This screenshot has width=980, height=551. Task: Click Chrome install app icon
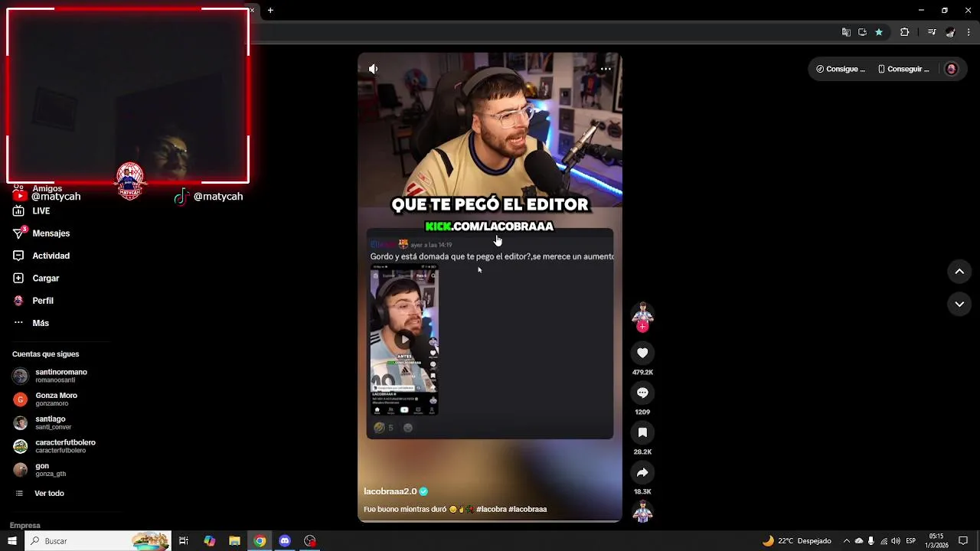862,32
